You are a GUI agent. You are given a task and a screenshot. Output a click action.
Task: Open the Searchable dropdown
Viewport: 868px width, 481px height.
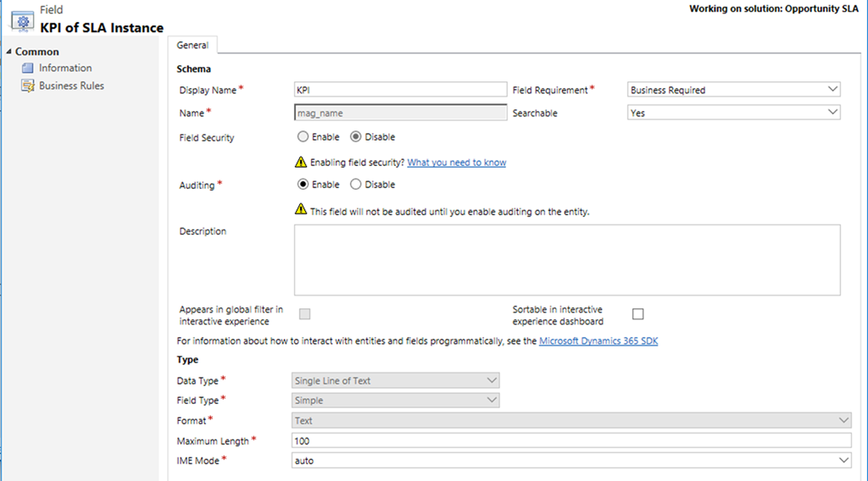tap(733, 112)
